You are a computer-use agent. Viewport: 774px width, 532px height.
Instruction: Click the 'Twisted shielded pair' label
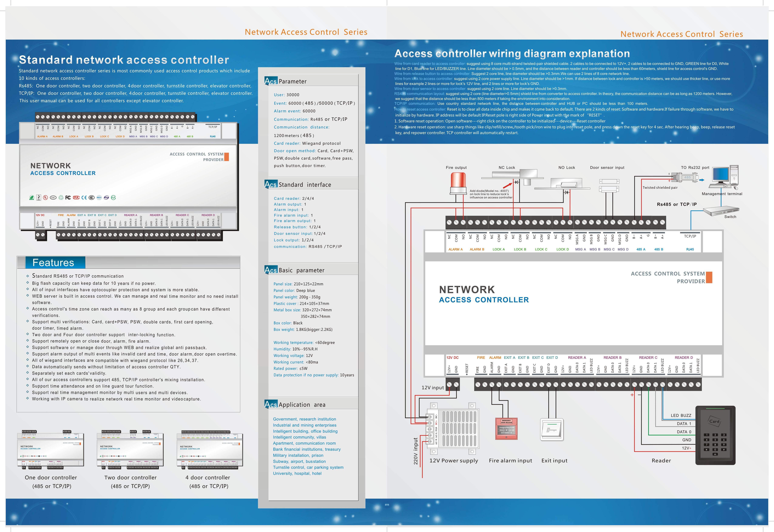660,187
